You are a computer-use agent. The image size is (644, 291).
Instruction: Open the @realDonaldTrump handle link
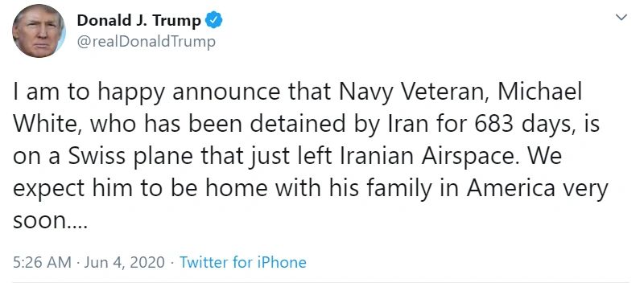point(146,41)
